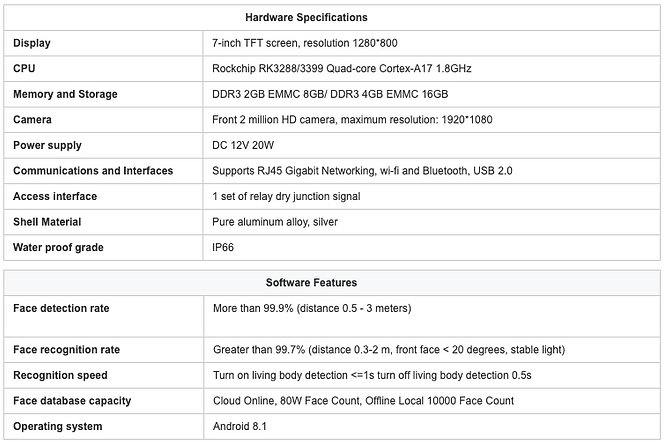Screen dimensions: 665x445
Task: Click the Camera row label
Action: [32, 120]
